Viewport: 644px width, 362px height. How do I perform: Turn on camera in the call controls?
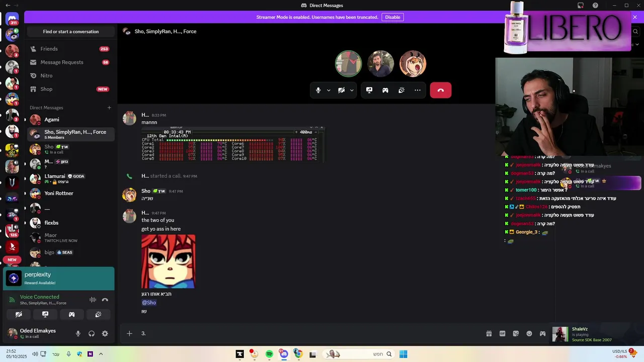click(341, 90)
